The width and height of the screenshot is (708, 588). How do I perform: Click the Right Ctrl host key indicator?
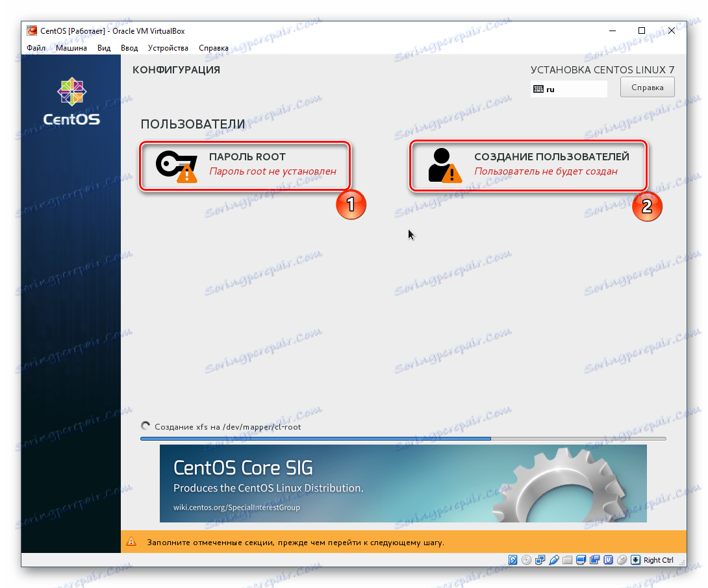point(656,559)
